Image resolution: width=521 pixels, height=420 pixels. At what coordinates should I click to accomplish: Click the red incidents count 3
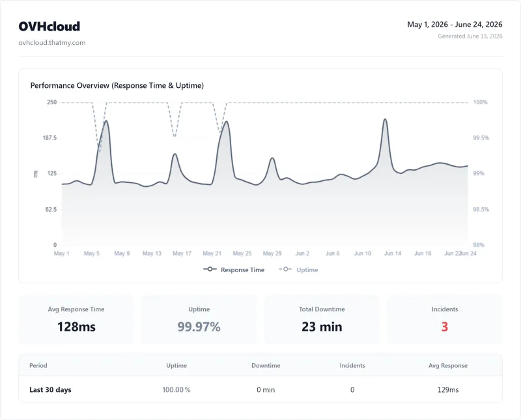point(445,327)
